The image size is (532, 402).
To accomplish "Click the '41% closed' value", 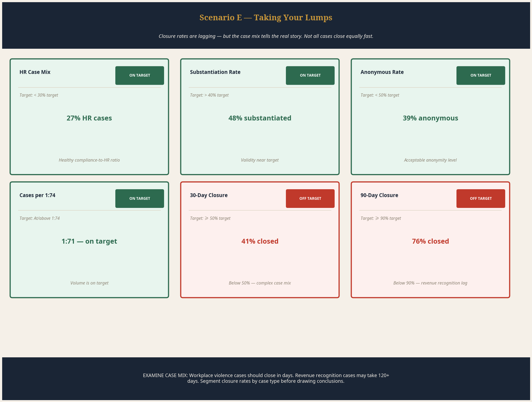I will 260,241.
